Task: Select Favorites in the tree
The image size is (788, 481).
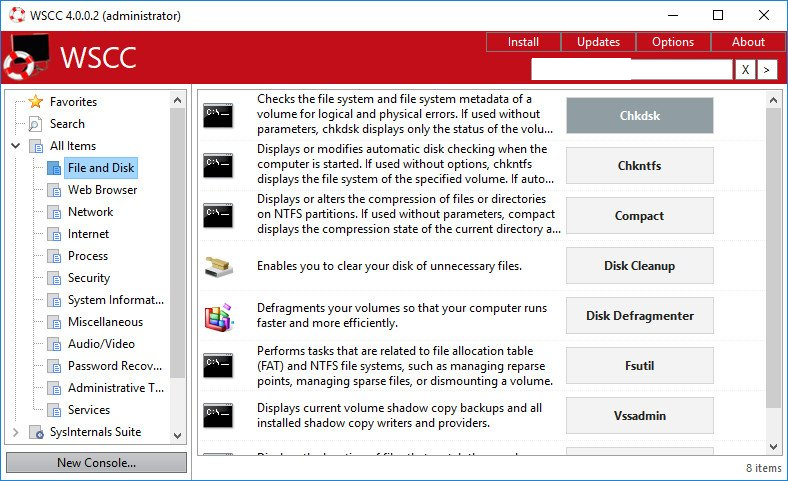Action: click(x=73, y=102)
